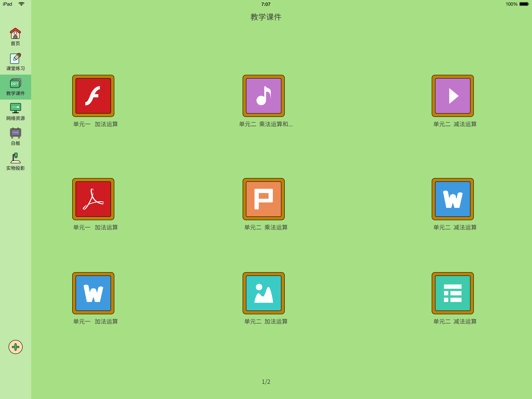
Task: Open the 白板 whiteboard sidebar icon
Action: point(15,133)
